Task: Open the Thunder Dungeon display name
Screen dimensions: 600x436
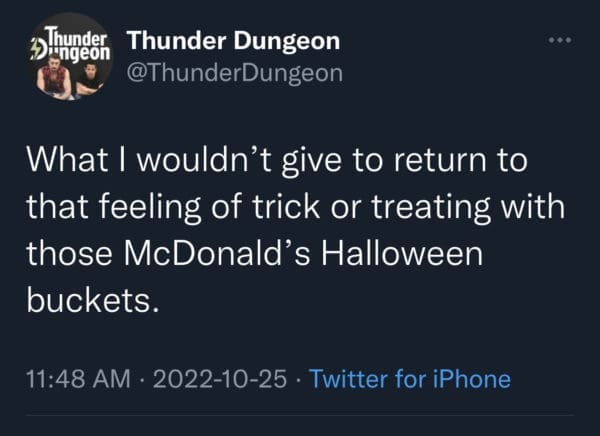Action: click(x=234, y=41)
